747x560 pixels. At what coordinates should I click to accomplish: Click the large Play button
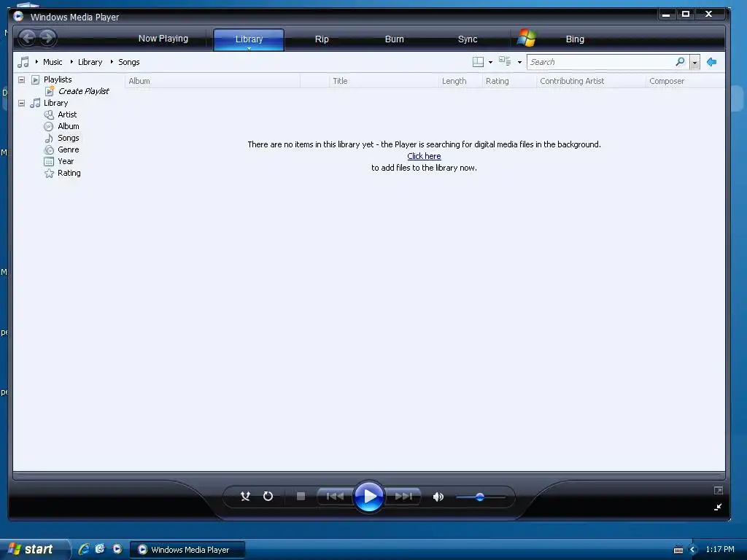tap(369, 496)
